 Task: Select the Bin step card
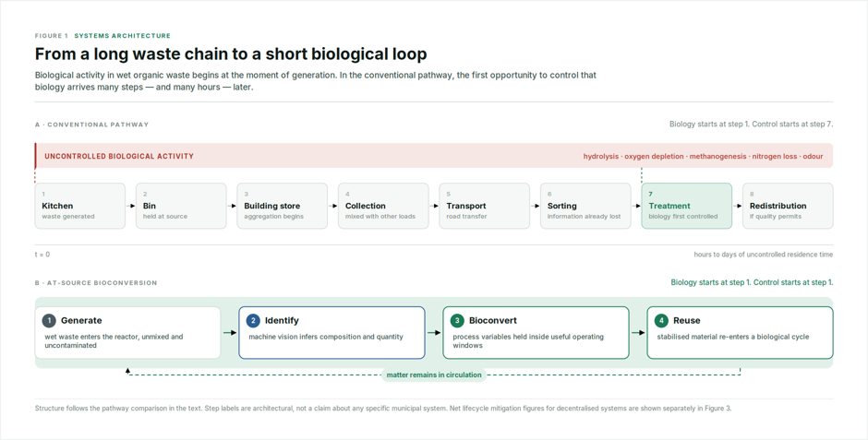[181, 206]
